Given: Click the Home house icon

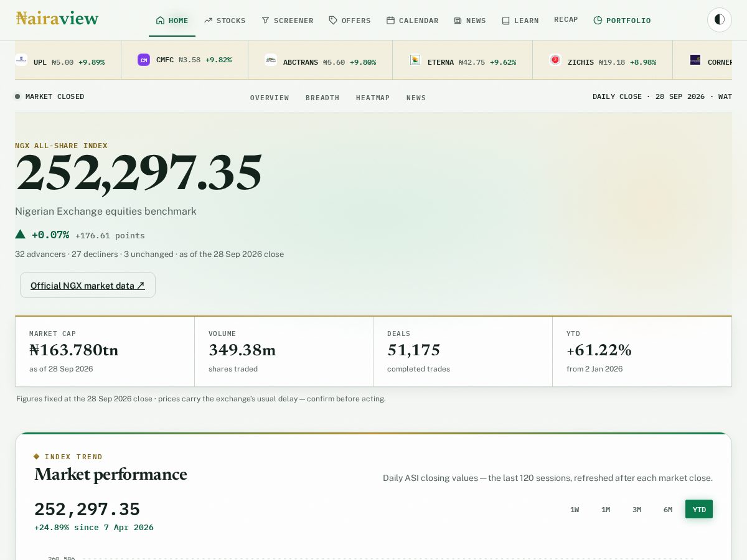Looking at the screenshot, I should [x=161, y=21].
